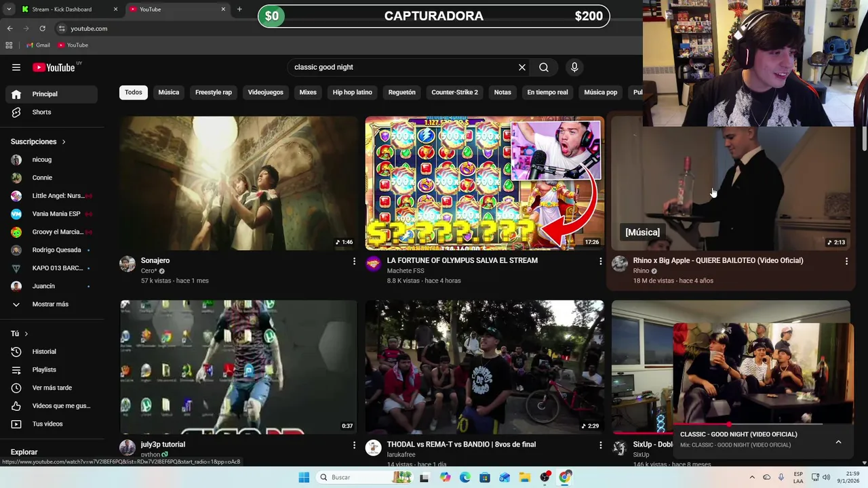Click the classic good night search field
The width and height of the screenshot is (868, 488).
403,67
